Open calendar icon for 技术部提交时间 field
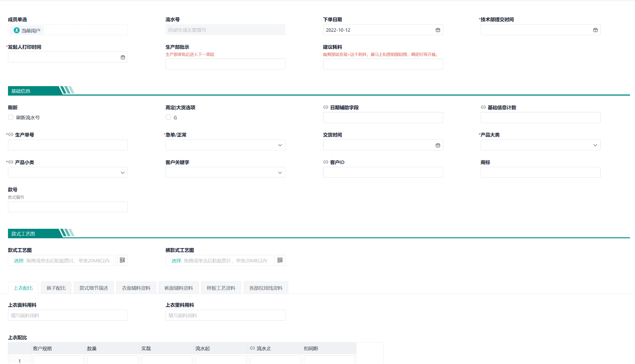Screen dimensions: 635x364 [x=595, y=30]
